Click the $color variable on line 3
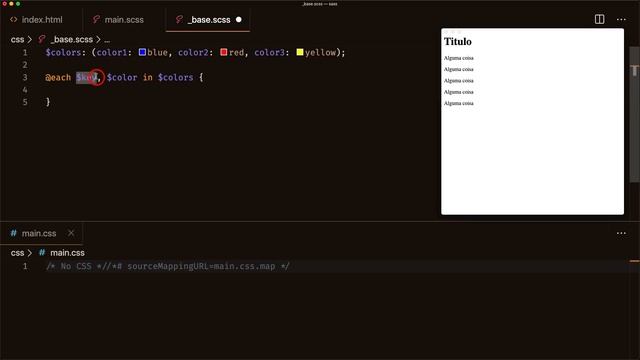The image size is (640, 360). pyautogui.click(x=122, y=77)
